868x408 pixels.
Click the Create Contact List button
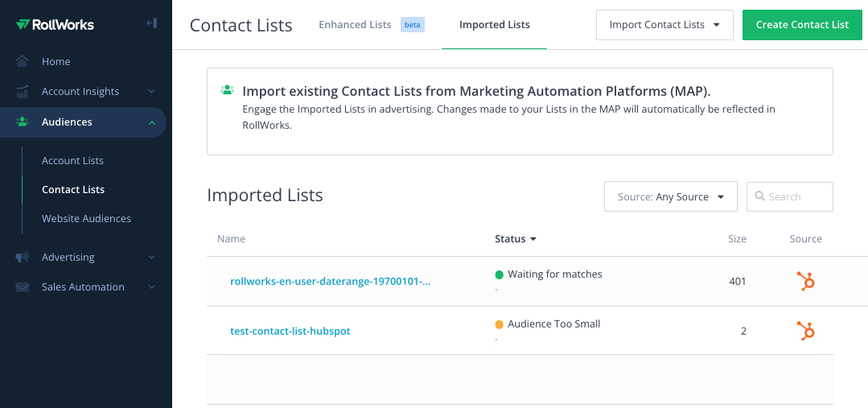[802, 25]
